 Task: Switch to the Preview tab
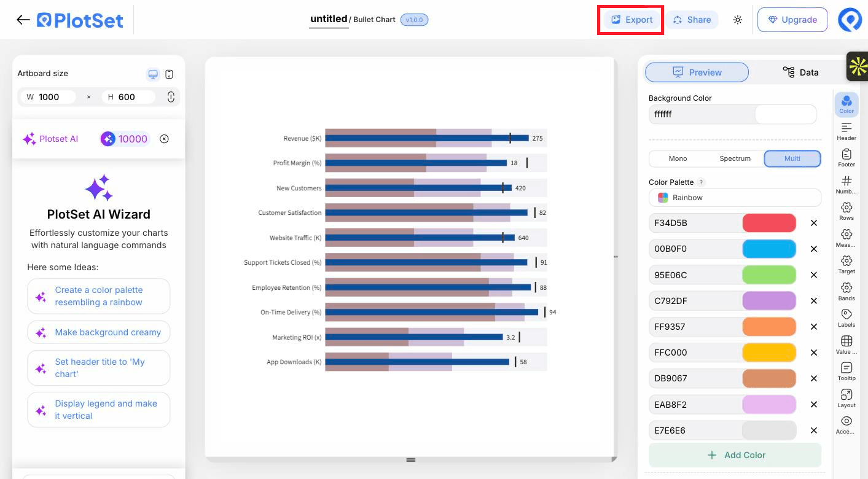point(697,72)
